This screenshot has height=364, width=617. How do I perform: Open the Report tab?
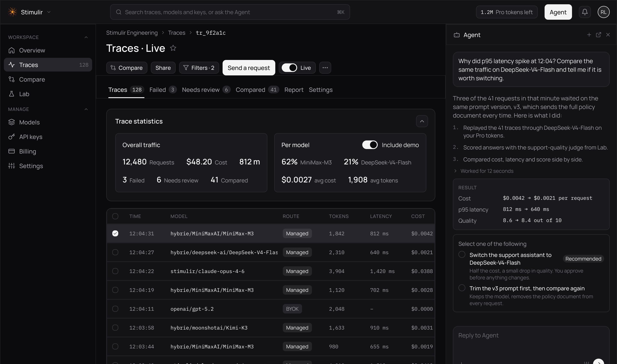pos(294,90)
